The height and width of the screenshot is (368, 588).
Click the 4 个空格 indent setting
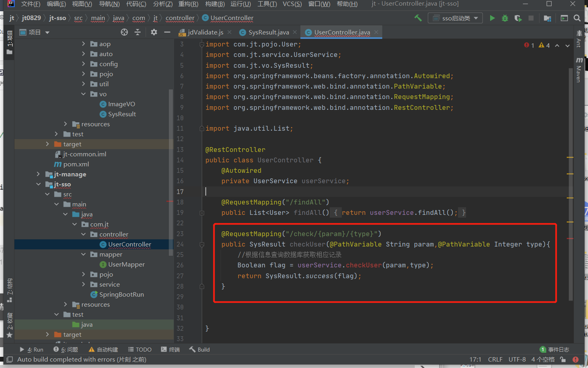(543, 360)
